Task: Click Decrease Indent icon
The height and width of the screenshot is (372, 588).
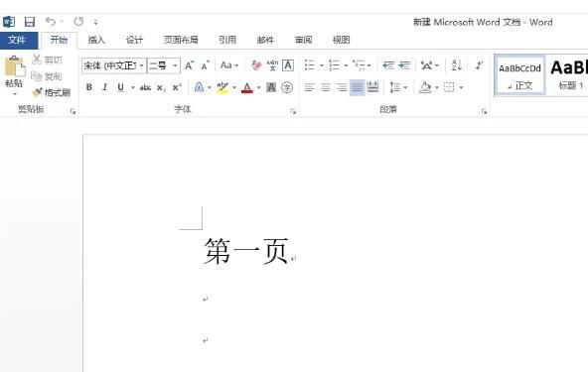Action: tap(388, 65)
